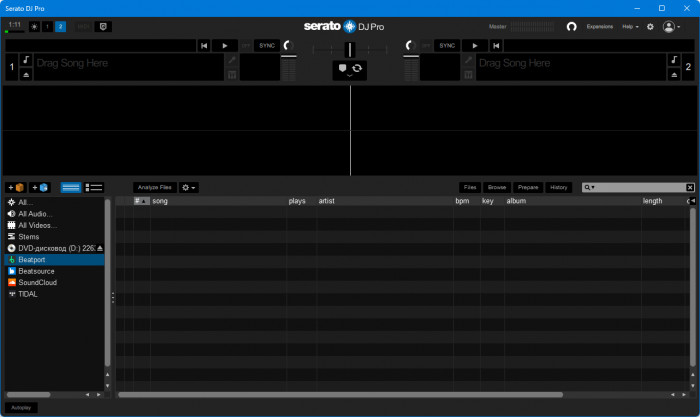Eject the DVD drive in the sidebar
700x417 pixels.
coord(100,248)
